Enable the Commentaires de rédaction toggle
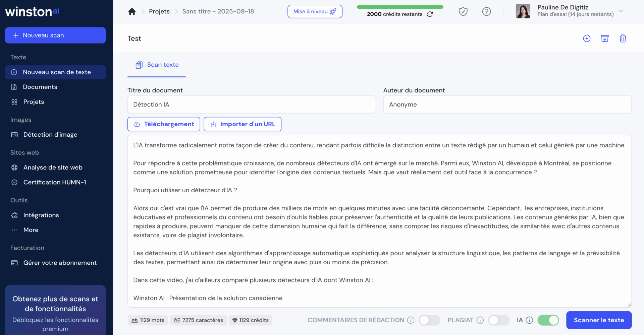 click(x=429, y=320)
